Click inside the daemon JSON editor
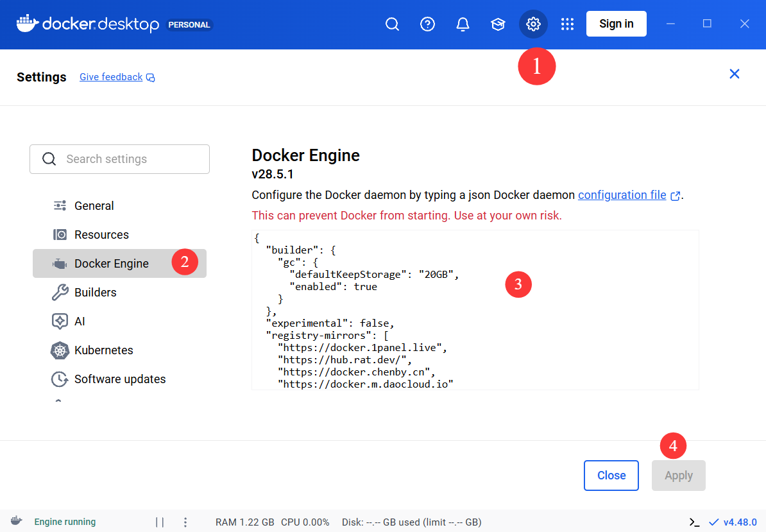Viewport: 766px width, 532px height. (x=475, y=310)
